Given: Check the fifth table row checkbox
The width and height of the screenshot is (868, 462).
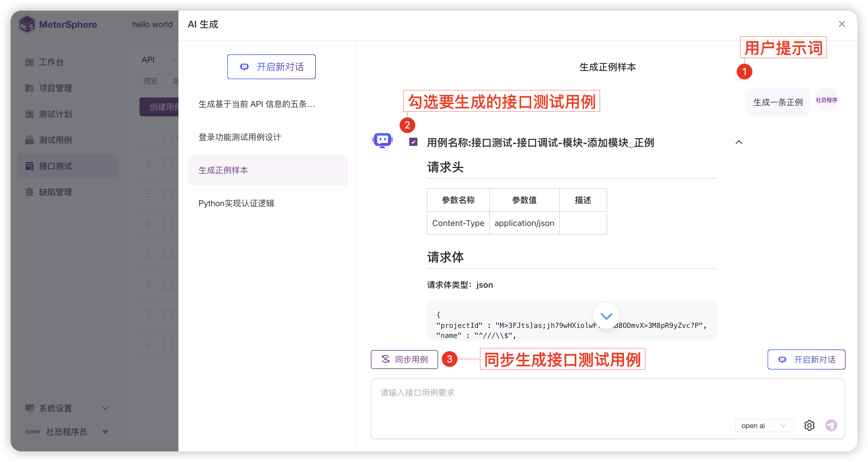Looking at the screenshot, I should [x=168, y=284].
